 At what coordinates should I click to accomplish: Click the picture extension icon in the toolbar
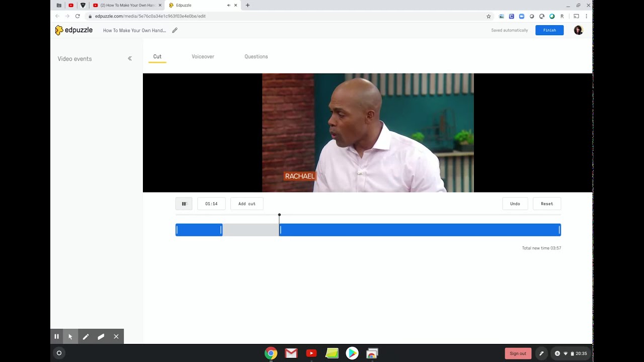(501, 16)
